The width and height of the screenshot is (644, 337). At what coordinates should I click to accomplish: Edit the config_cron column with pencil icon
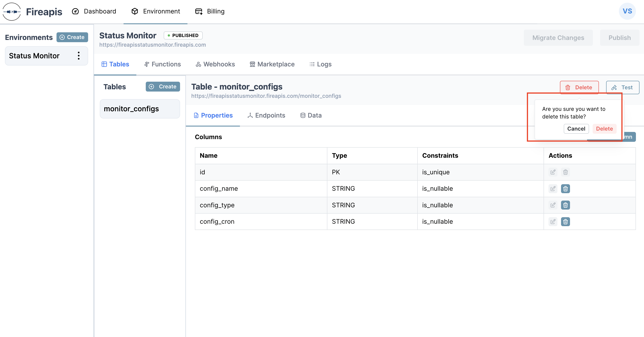553,222
